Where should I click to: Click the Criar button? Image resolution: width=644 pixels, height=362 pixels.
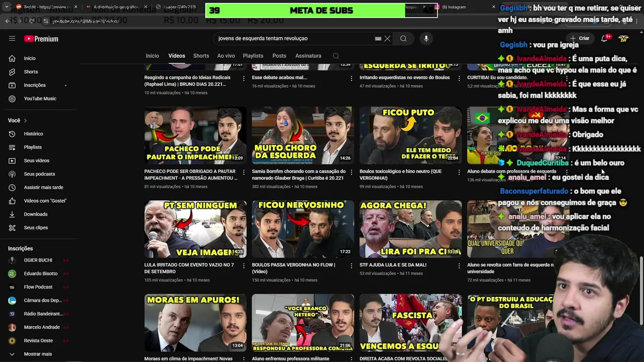[x=580, y=39]
